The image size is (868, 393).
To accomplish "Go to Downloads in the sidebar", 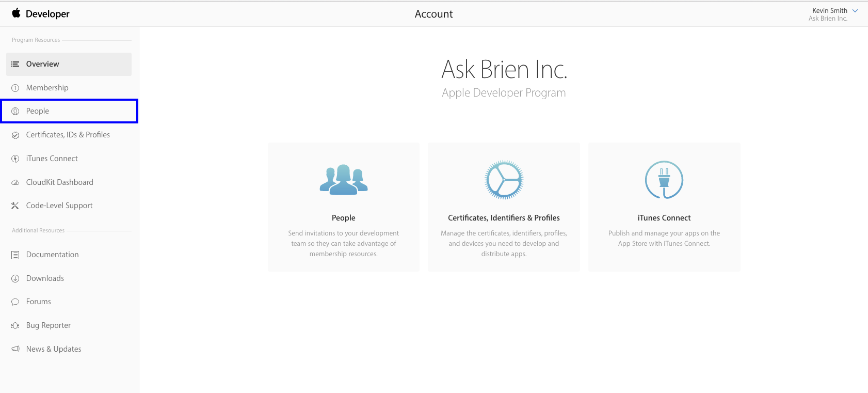I will [69, 278].
